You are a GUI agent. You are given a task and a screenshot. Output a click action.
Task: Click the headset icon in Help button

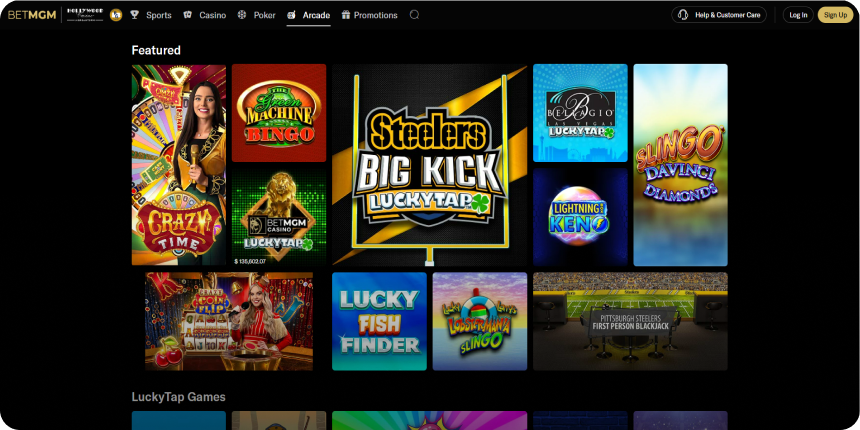pyautogui.click(x=683, y=15)
